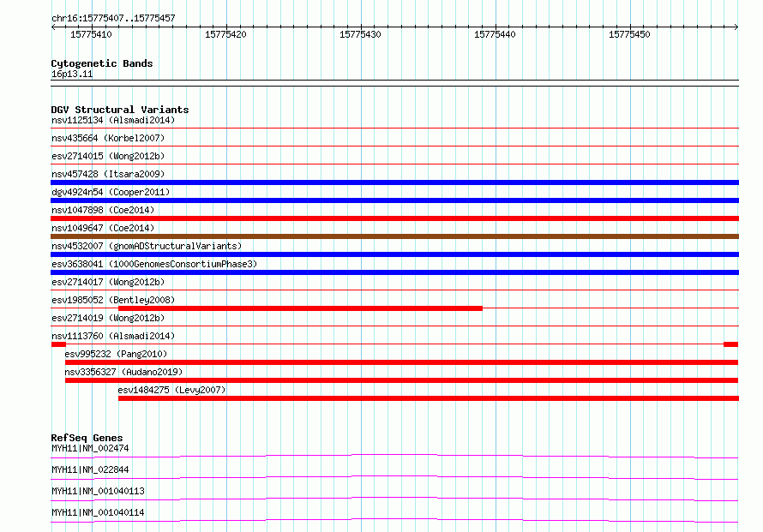Click the left red block of nsv1113760
The width and height of the screenshot is (763, 532).
pos(58,344)
